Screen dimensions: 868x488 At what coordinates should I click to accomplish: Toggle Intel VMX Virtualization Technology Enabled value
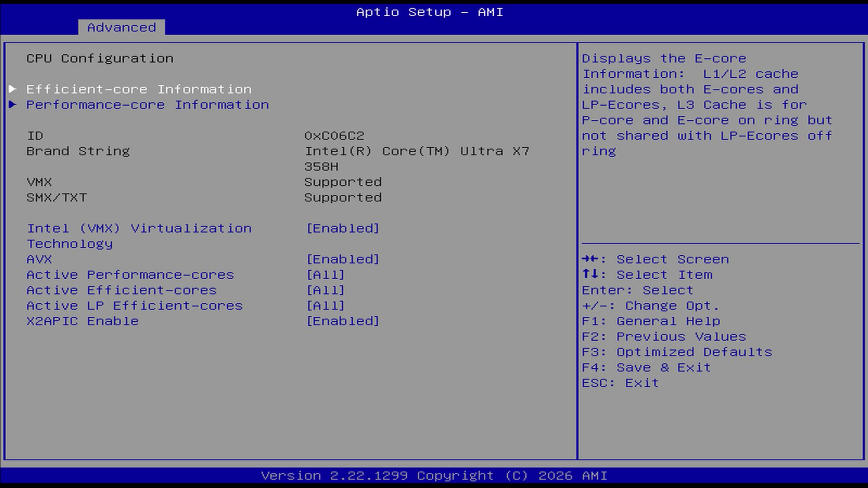point(343,229)
